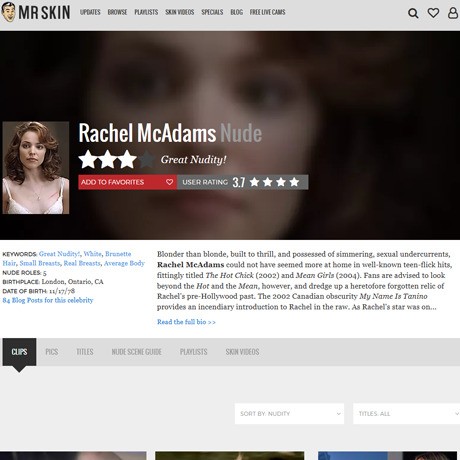This screenshot has width=460, height=460.
Task: Switch to the Nude Scene Guide tab
Action: point(137,352)
